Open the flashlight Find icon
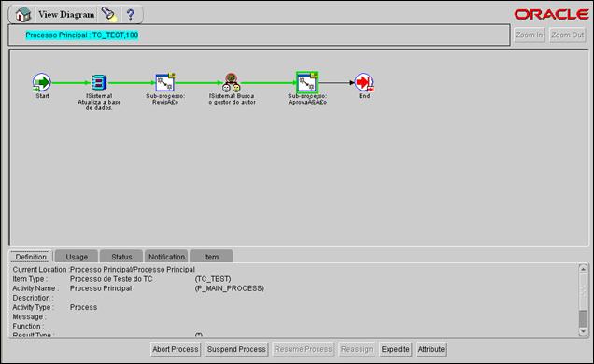The height and width of the screenshot is (364, 594). [x=108, y=14]
